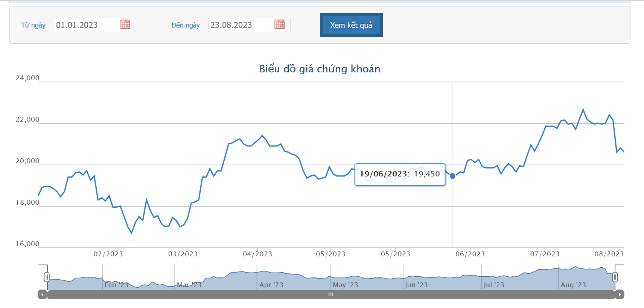Open the Đến ngày calendar picker icon
The width and height of the screenshot is (644, 308).
[279, 25]
